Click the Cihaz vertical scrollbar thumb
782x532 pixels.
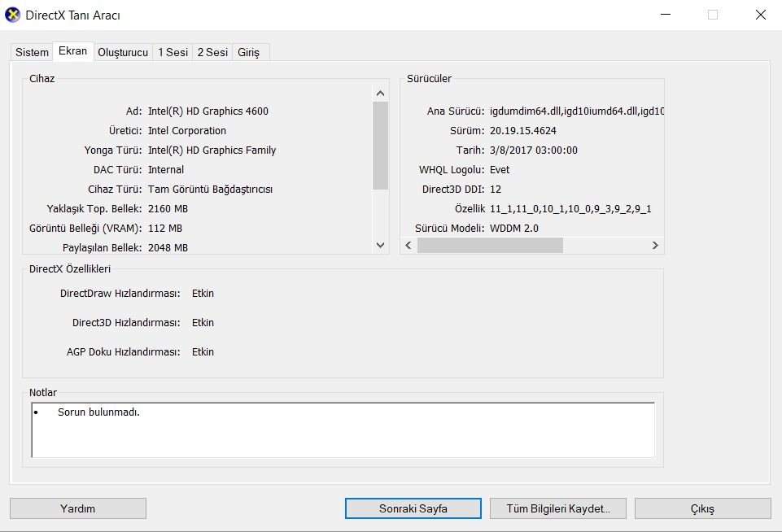click(x=380, y=146)
